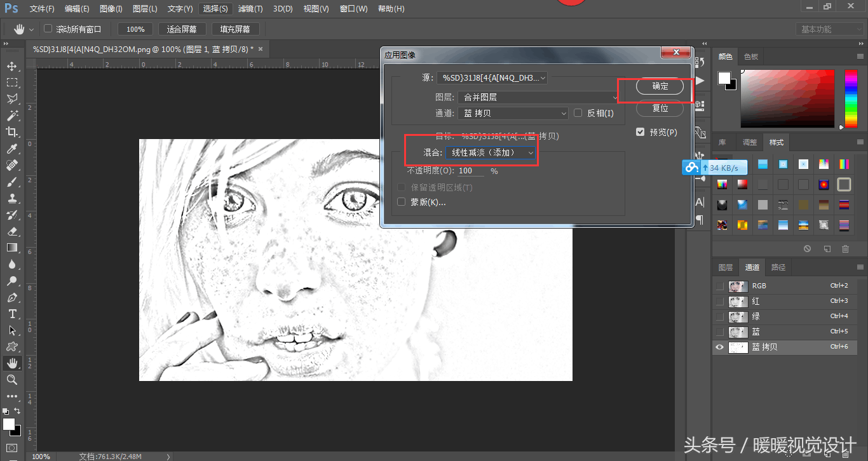This screenshot has width=868, height=461.
Task: Enable the Invert checkbox 反相(I)
Action: 578,113
